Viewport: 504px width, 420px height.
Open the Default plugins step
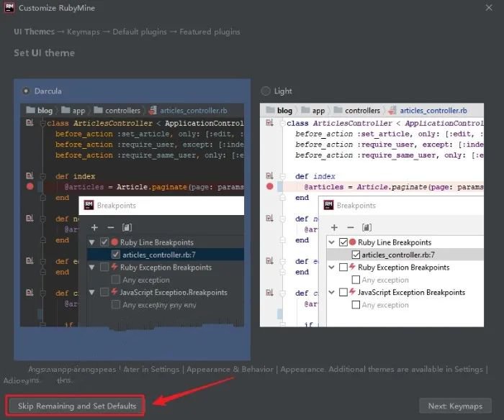click(x=140, y=32)
